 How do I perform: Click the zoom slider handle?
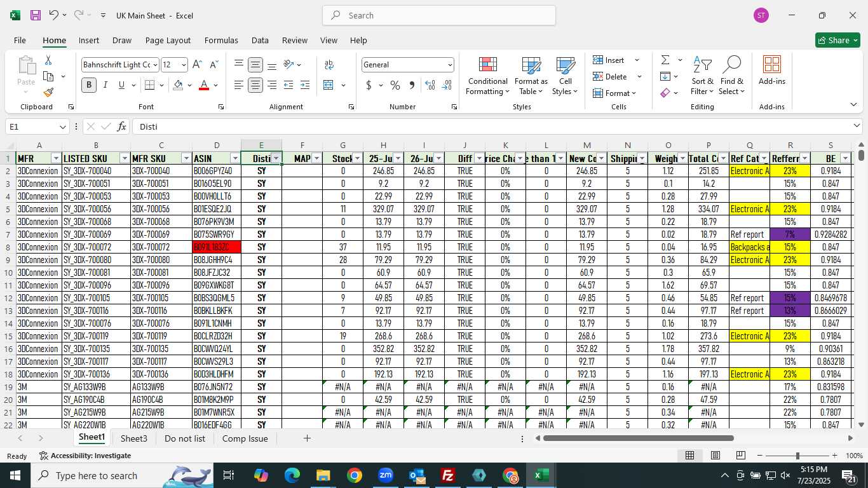tap(797, 456)
